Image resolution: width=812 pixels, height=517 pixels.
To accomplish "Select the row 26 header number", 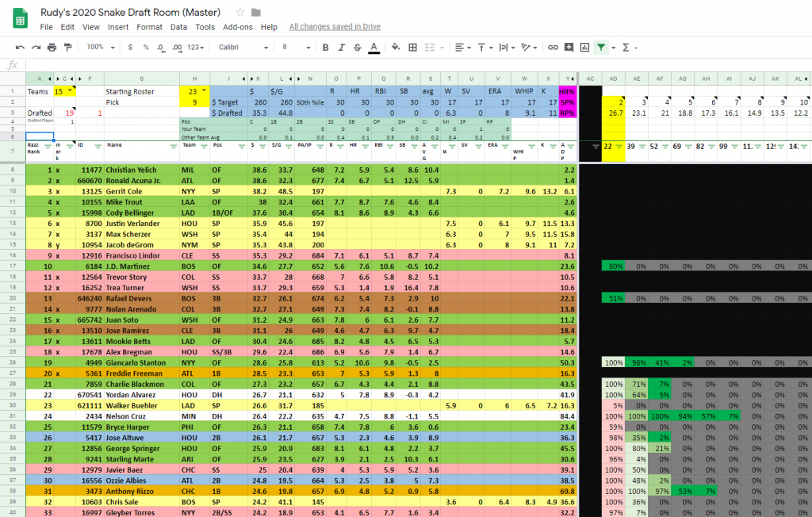I will tap(13, 362).
